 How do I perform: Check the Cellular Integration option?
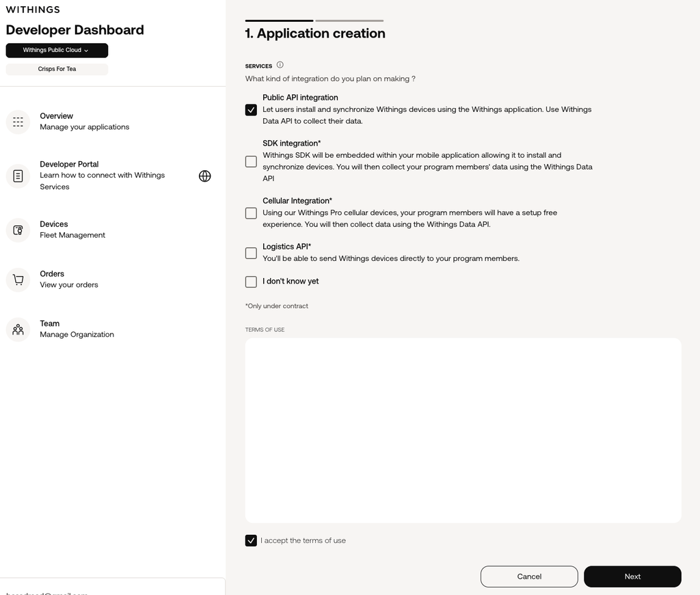pyautogui.click(x=251, y=213)
